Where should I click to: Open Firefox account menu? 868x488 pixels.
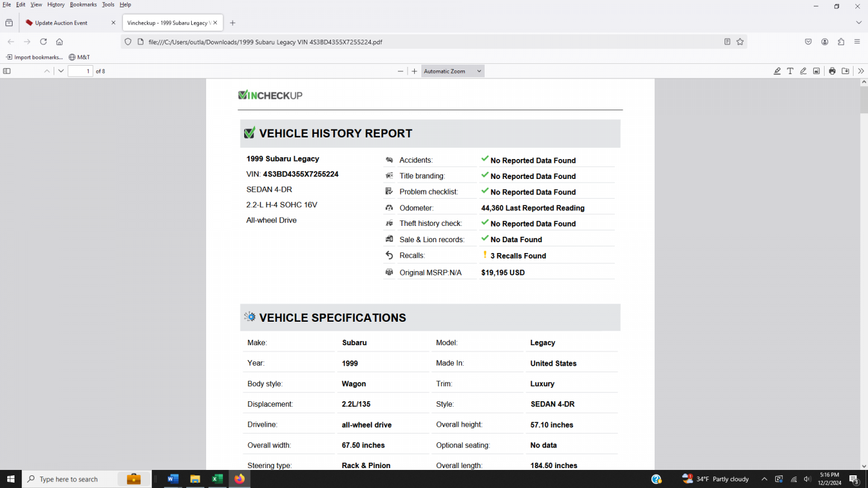coord(825,42)
